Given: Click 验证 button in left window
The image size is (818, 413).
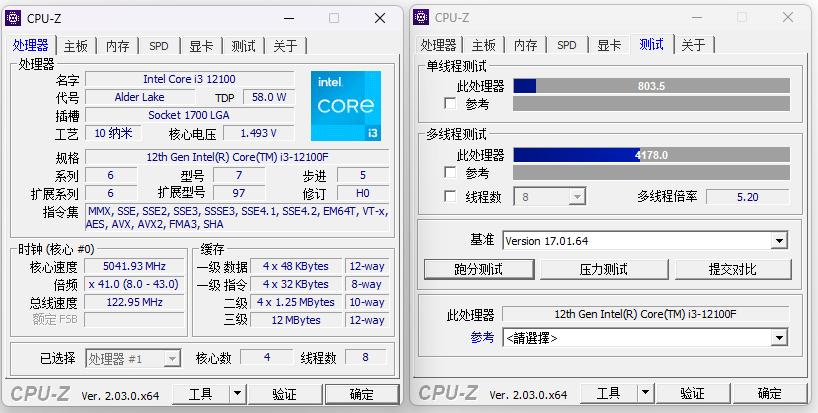Looking at the screenshot, I should click(285, 394).
